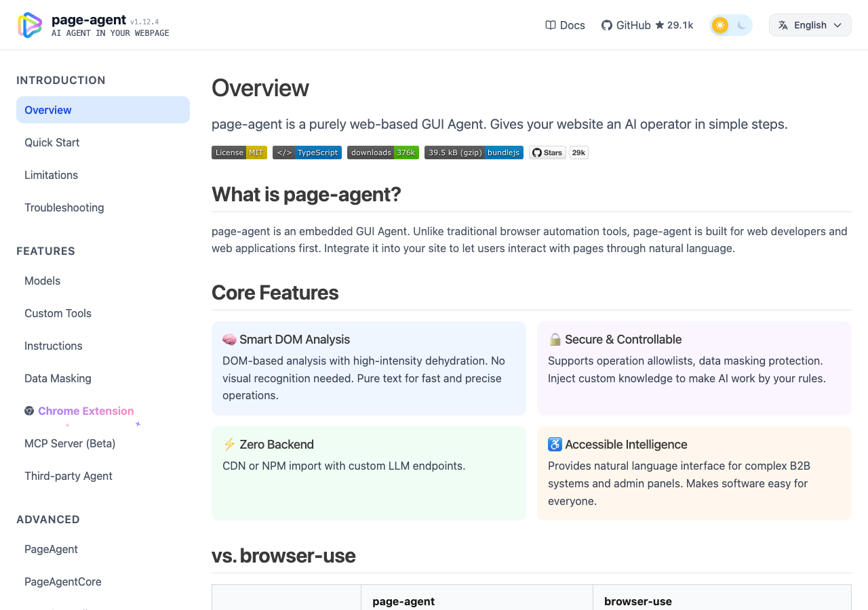The width and height of the screenshot is (868, 610).
Task: Click the wheelchair emoji on Accessible Intelligence
Action: (x=555, y=445)
